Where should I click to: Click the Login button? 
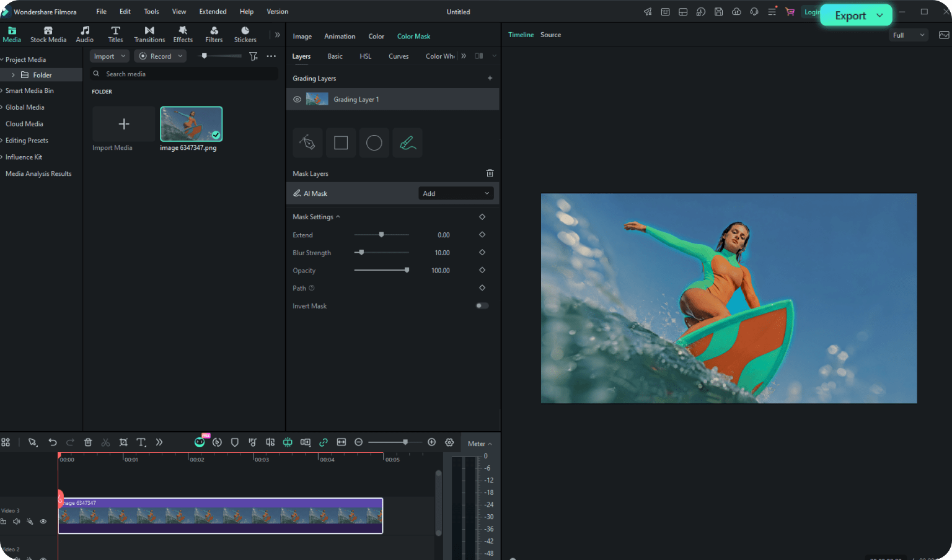coord(811,12)
